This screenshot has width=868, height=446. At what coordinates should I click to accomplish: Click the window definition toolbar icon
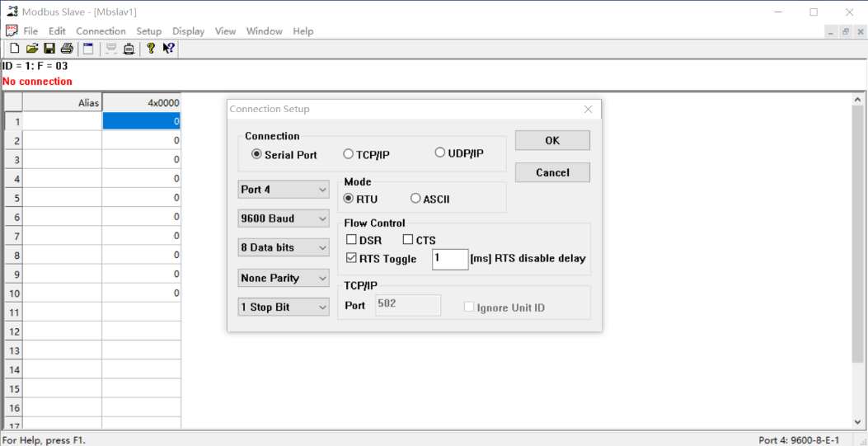(x=88, y=49)
